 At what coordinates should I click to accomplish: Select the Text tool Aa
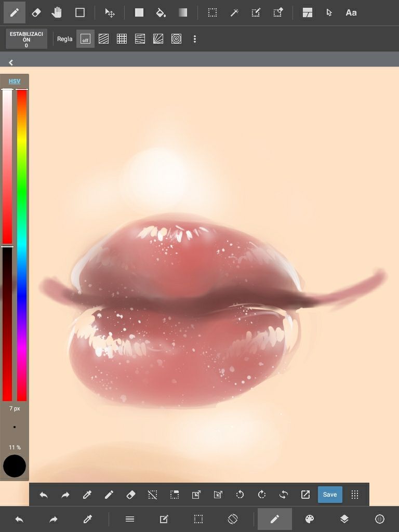[351, 12]
